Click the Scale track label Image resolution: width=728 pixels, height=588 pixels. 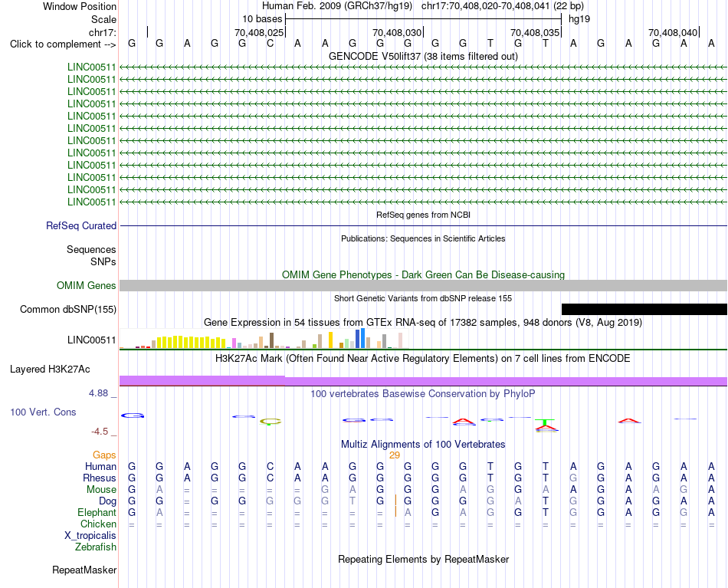click(x=103, y=19)
